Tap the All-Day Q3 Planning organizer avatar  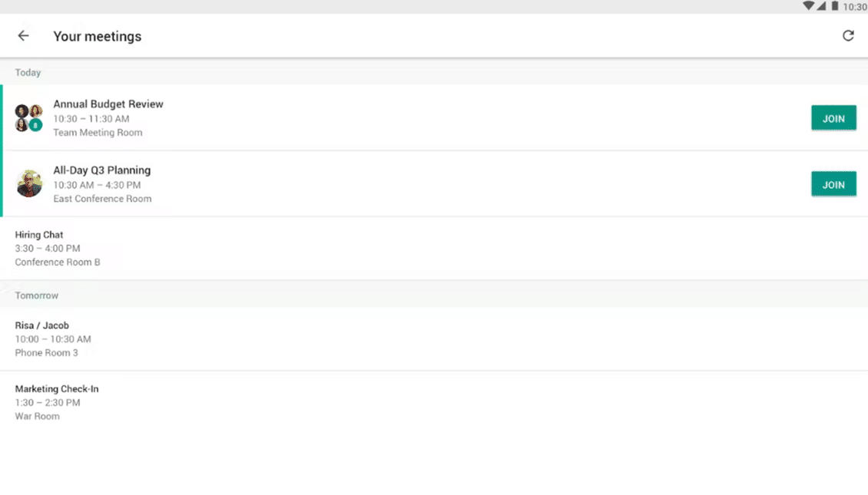point(29,184)
